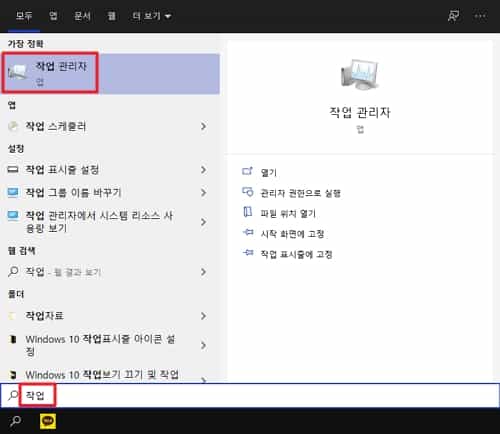Choose 관리자 권한으로 실행
Viewport: 500px width, 434px height.
(x=300, y=193)
